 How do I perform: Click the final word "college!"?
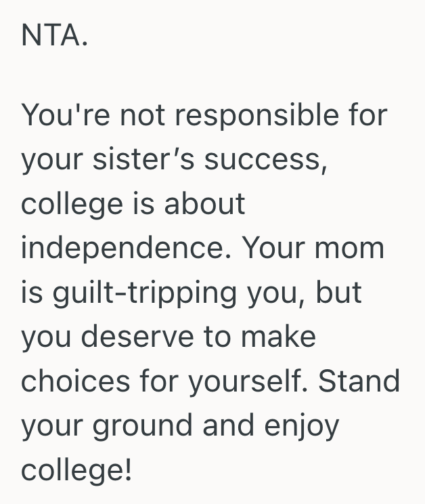[76, 470]
